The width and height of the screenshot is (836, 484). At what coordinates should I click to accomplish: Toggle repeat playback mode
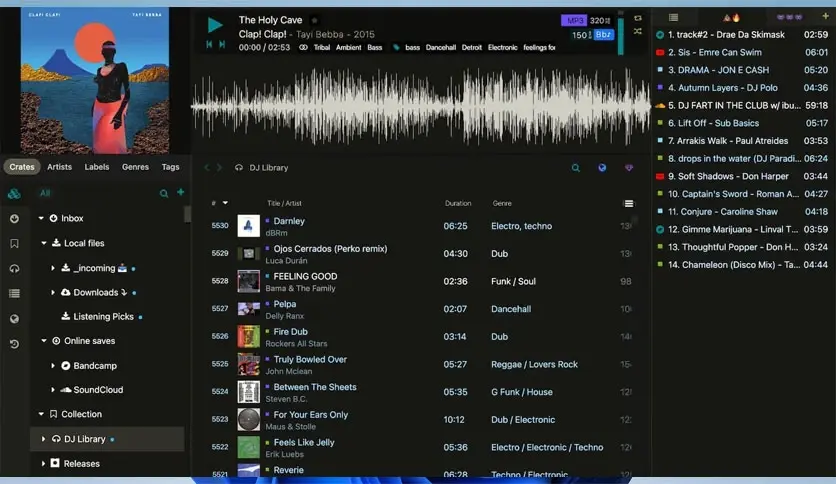[637, 18]
